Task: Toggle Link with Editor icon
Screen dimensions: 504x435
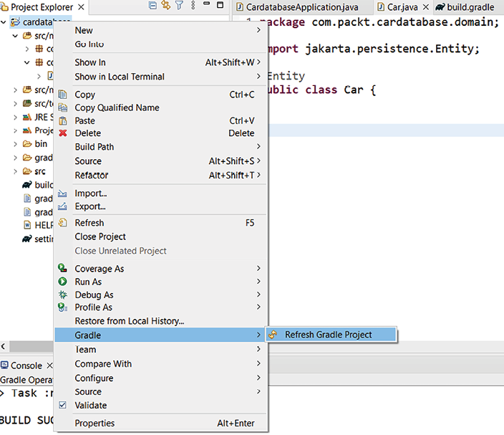Action: pos(166,6)
